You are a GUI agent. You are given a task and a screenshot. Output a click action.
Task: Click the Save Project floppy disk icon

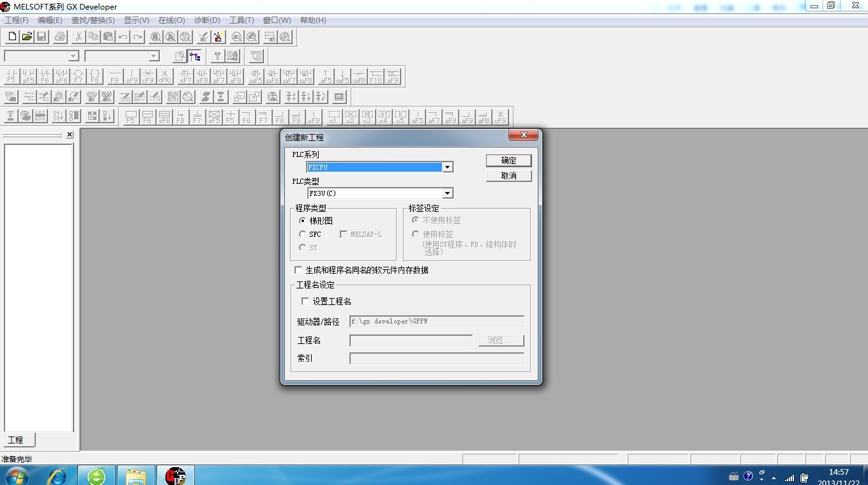(42, 37)
